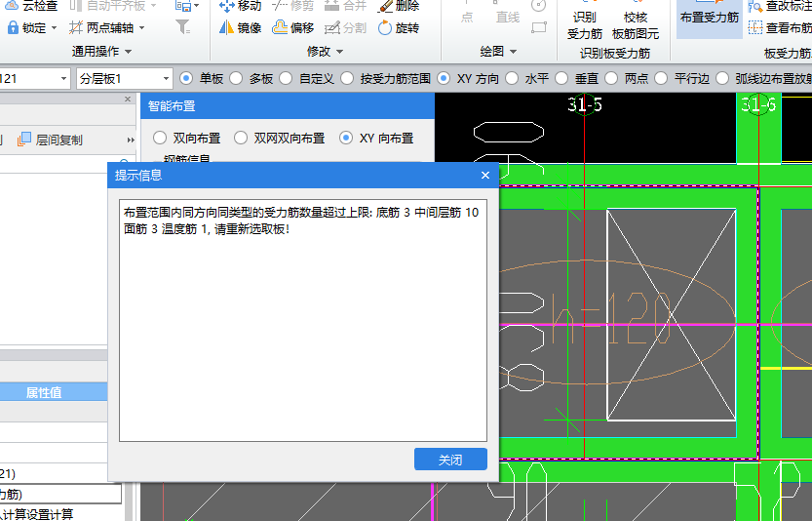Click the message text in 提示信息 box
This screenshot has height=521, width=812.
[301, 220]
